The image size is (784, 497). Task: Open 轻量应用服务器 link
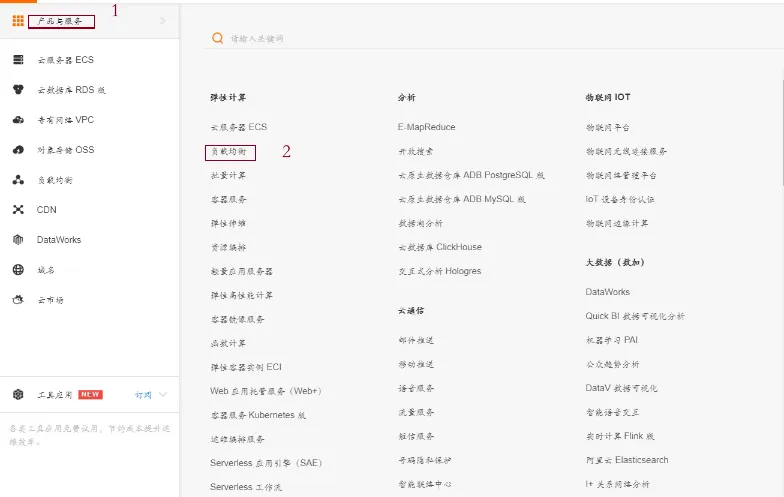pyautogui.click(x=242, y=271)
